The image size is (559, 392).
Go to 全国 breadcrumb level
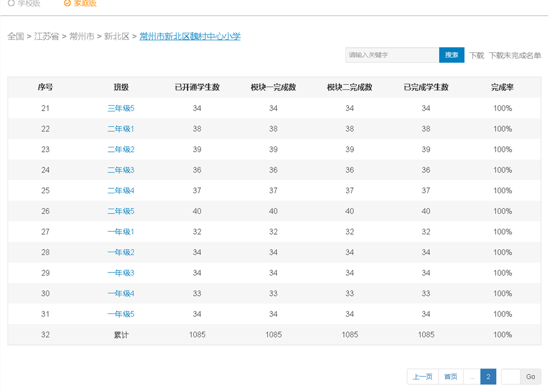point(15,37)
